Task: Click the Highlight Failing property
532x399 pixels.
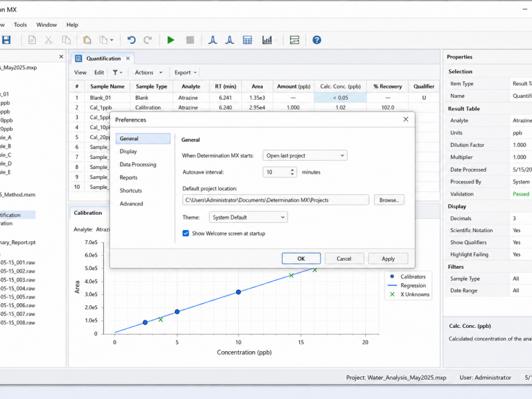Action: coord(488,255)
